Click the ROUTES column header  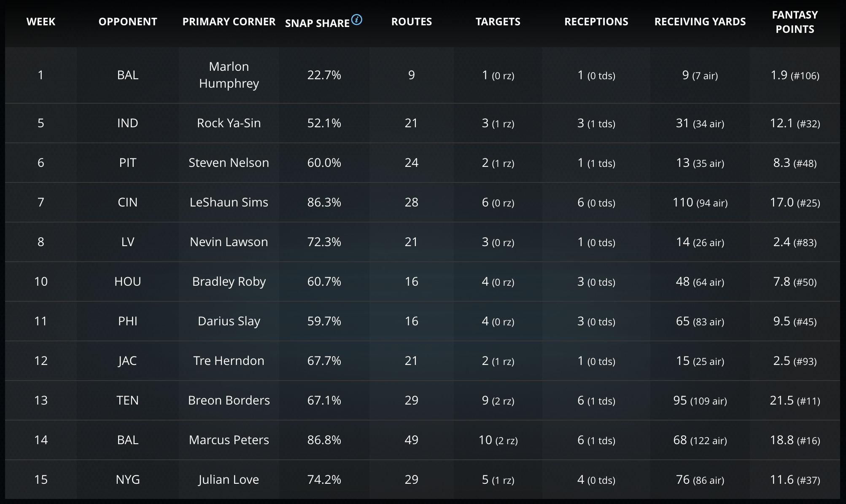412,21
